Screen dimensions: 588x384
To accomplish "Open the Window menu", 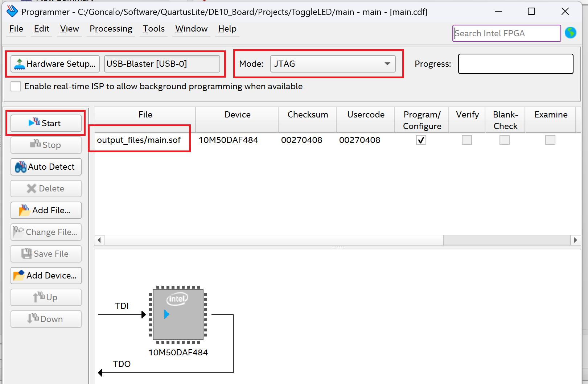I will click(x=192, y=29).
